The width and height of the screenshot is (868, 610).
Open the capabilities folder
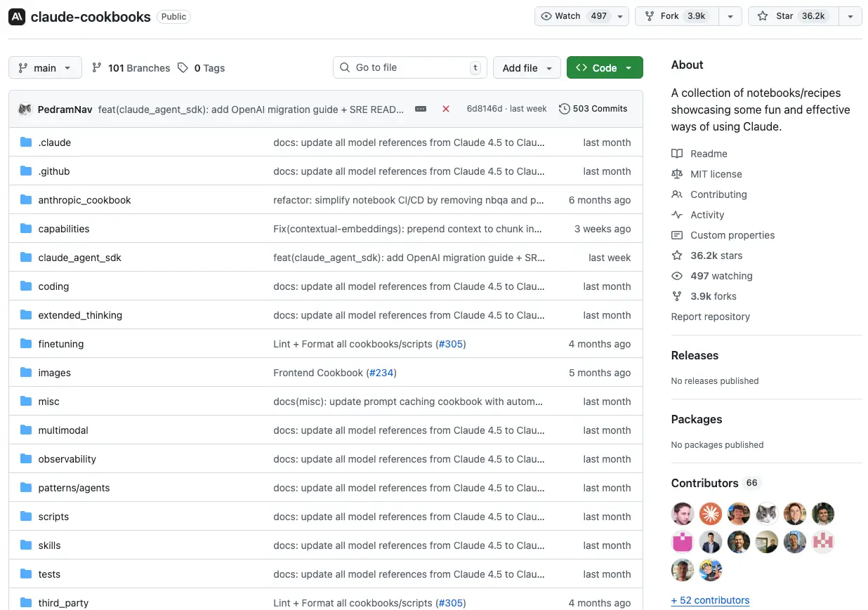(x=64, y=229)
